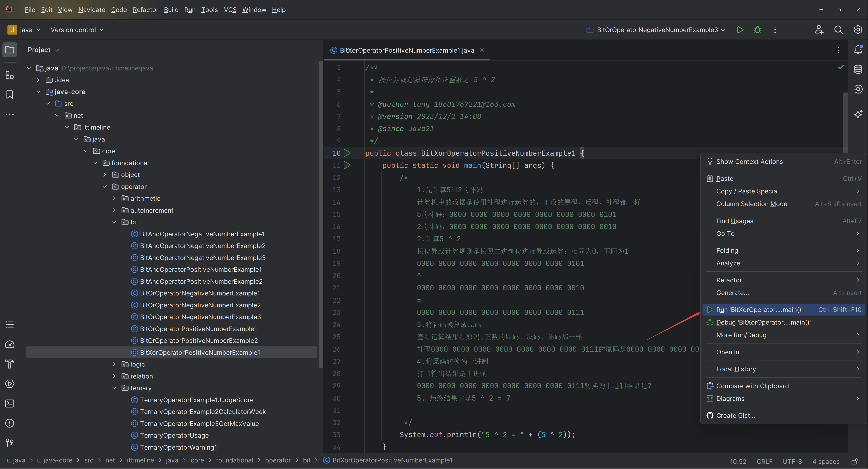Choose Generate... in context menu
868x469 pixels.
pos(784,293)
